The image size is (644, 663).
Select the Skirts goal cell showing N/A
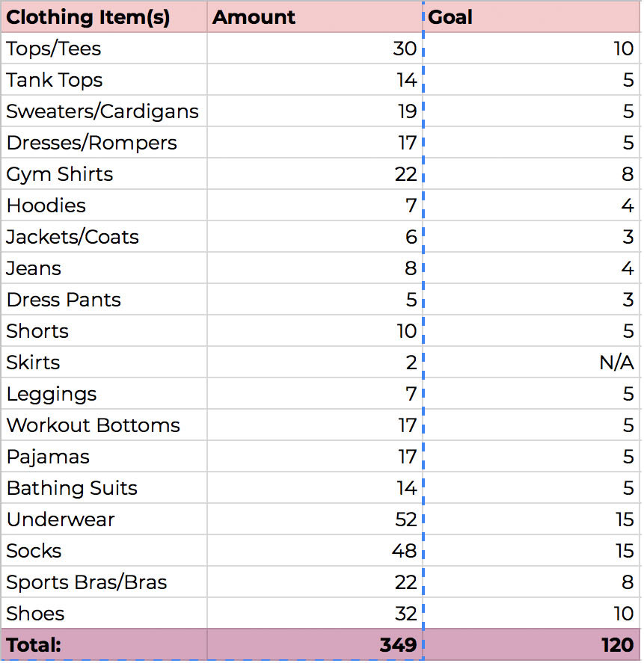[x=533, y=363]
